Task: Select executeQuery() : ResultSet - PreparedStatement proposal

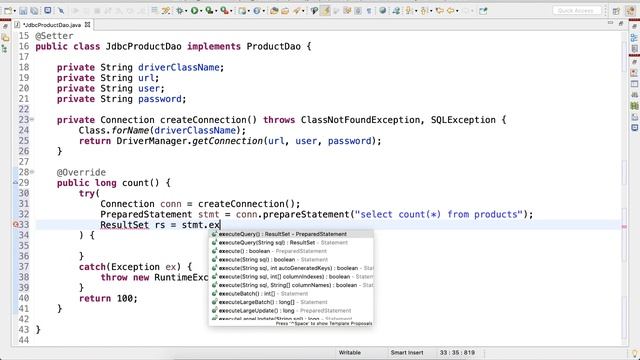Action: pyautogui.click(x=291, y=234)
